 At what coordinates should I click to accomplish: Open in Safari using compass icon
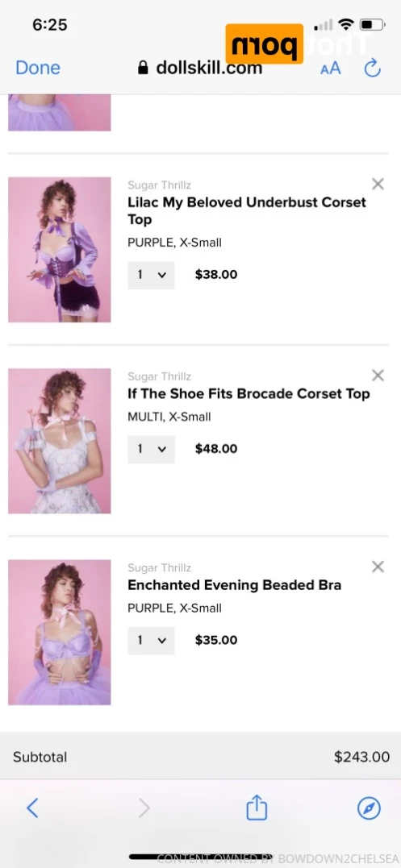pyautogui.click(x=369, y=808)
